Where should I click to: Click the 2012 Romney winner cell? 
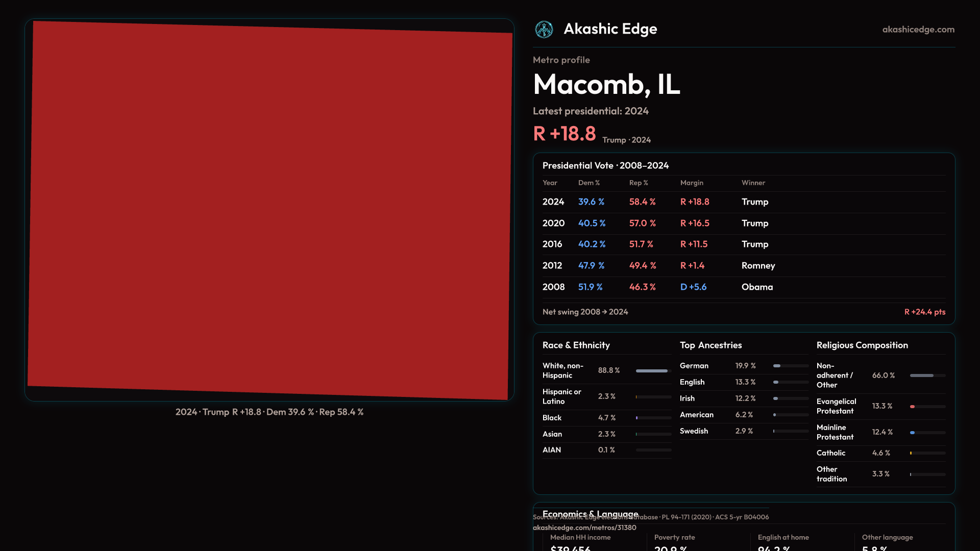758,266
